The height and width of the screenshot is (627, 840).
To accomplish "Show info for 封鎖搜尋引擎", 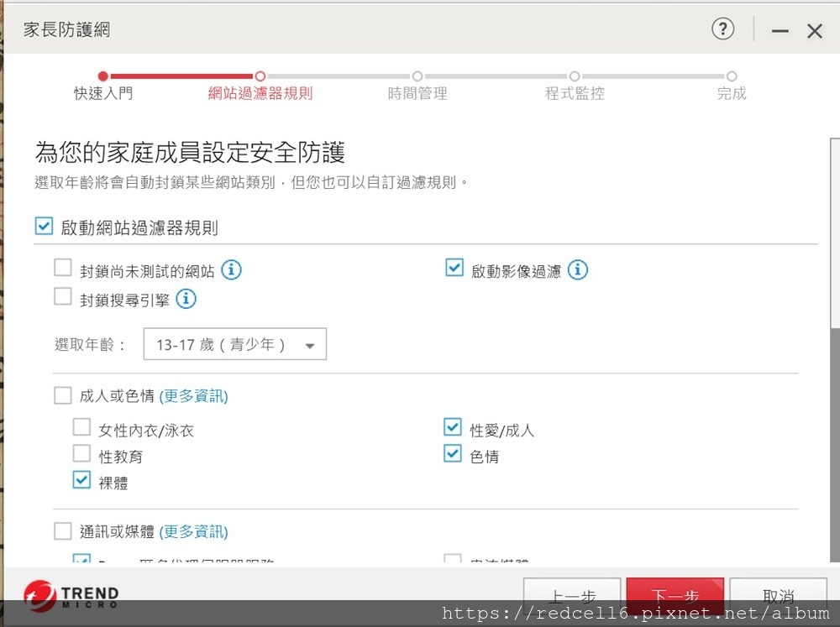I will click(186, 299).
